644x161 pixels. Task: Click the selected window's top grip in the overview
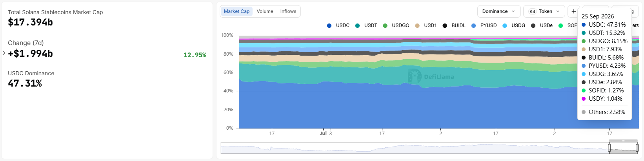(x=623, y=141)
